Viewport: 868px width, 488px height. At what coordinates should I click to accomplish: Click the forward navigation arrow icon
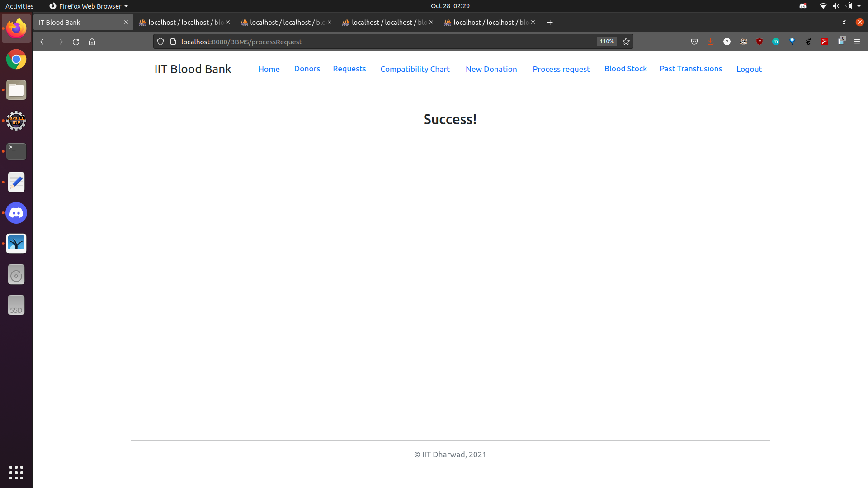[x=59, y=42]
